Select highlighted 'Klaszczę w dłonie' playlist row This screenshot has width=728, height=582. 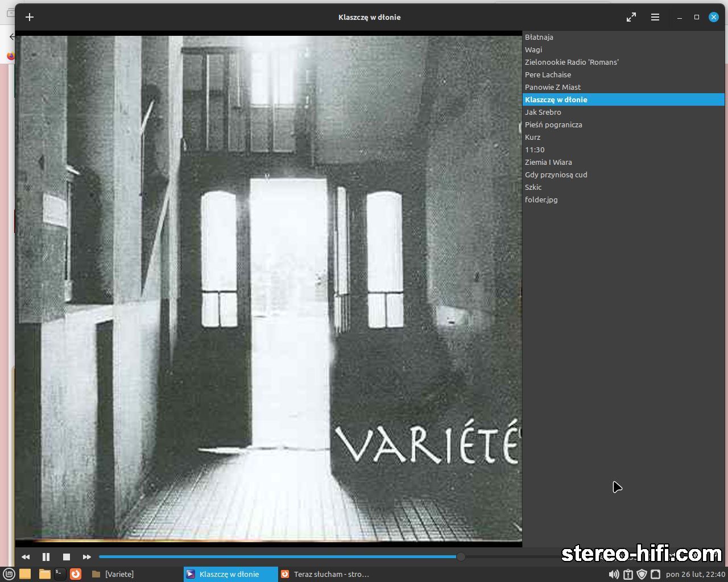click(623, 99)
